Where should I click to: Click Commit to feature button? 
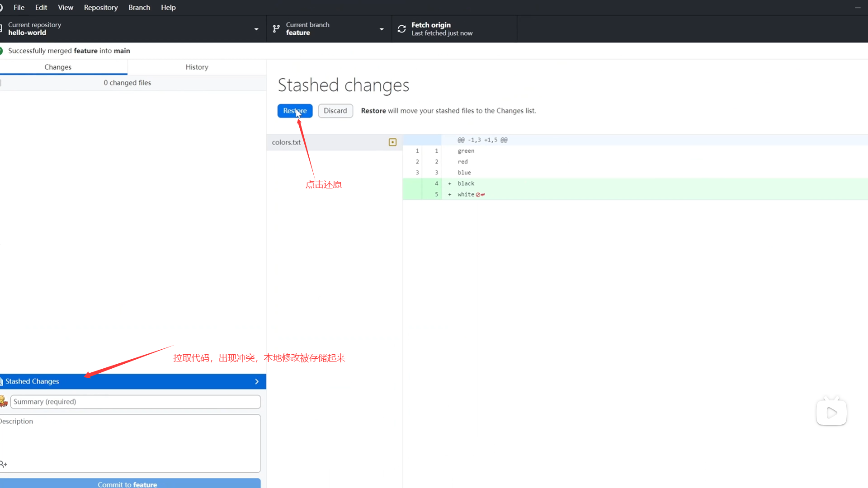pyautogui.click(x=127, y=483)
